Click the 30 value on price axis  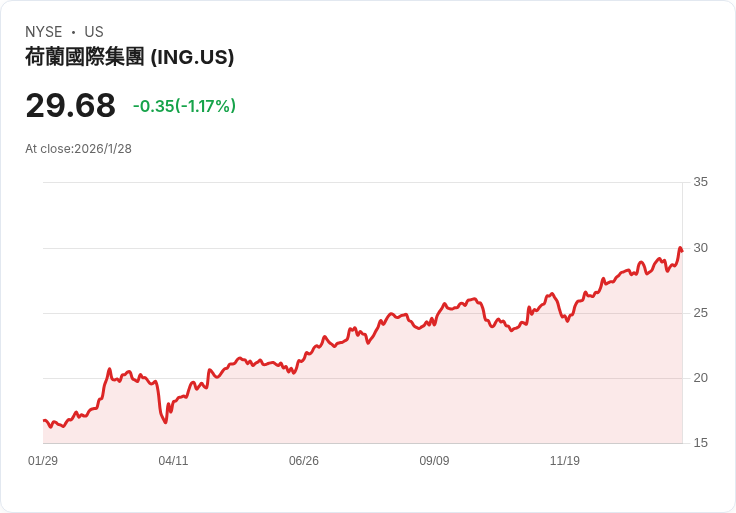pos(700,247)
